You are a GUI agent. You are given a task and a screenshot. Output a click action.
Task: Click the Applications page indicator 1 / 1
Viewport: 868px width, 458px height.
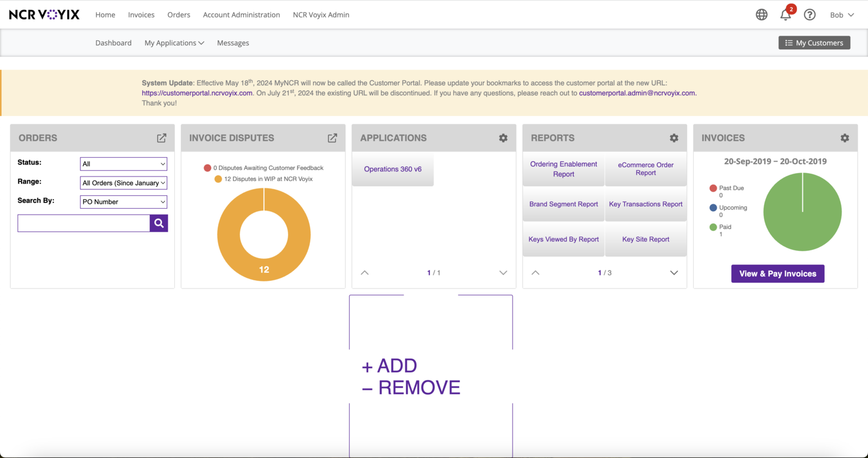tap(434, 273)
